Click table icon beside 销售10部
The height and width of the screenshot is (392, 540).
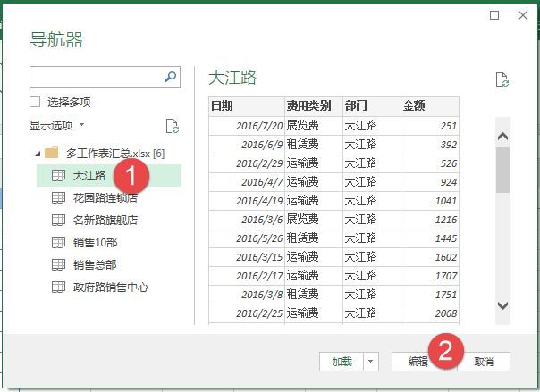58,242
